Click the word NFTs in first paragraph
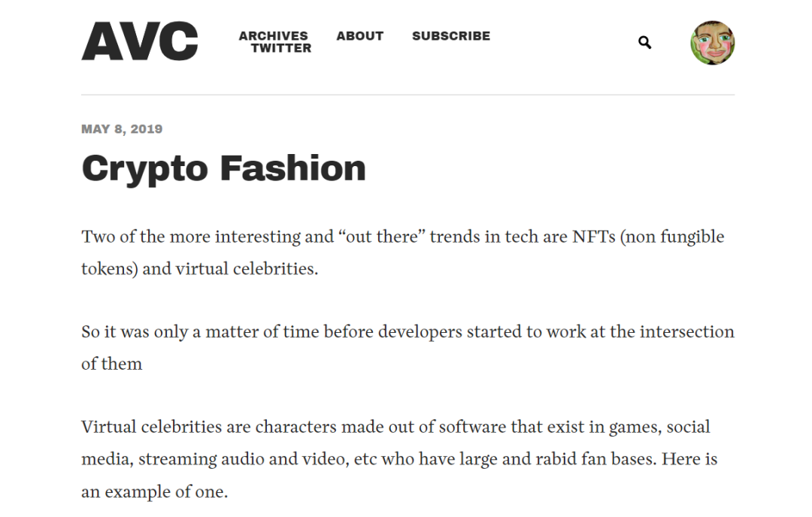 [x=593, y=237]
